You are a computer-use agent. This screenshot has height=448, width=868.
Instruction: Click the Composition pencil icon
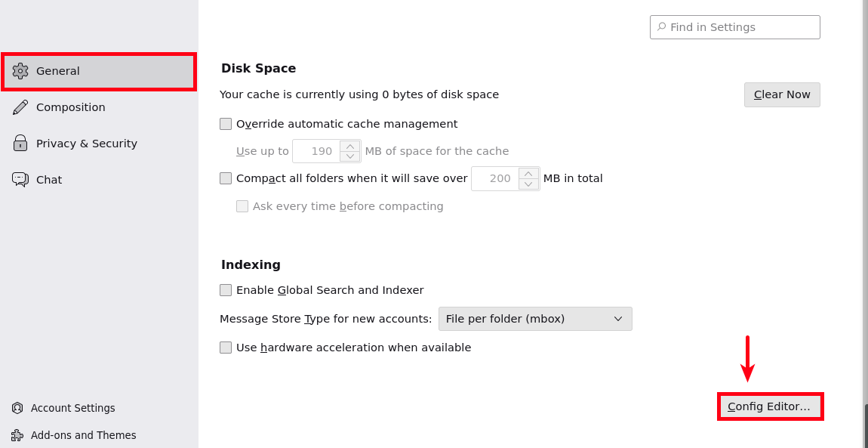[20, 107]
